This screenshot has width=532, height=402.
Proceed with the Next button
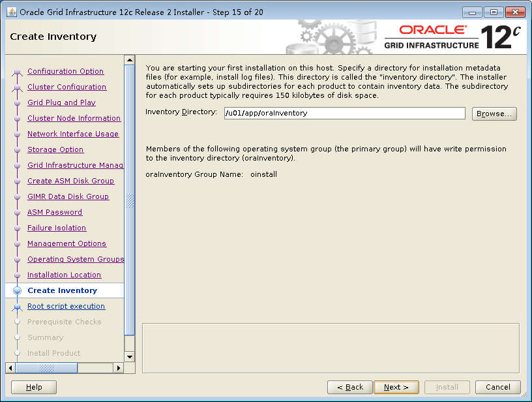(396, 387)
